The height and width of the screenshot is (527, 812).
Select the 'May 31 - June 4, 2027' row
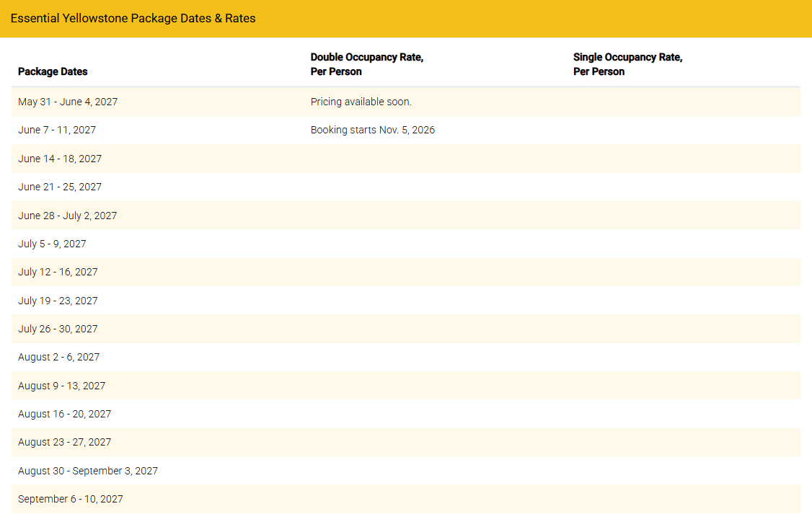point(406,102)
